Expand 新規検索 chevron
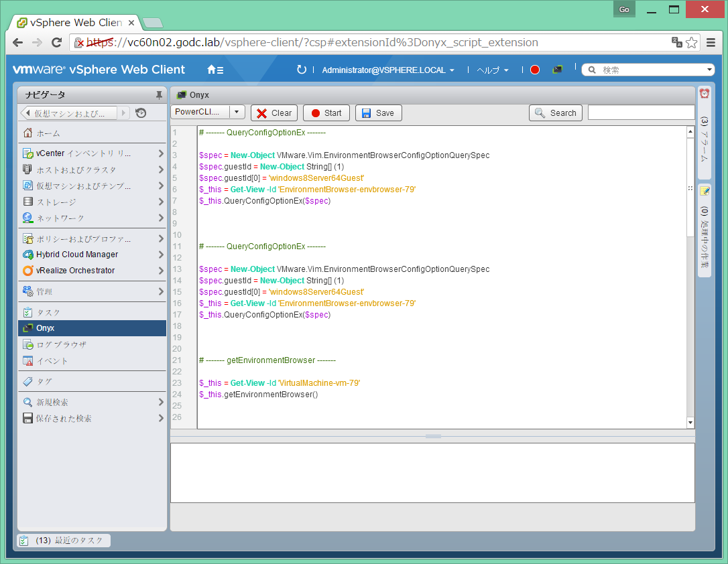Viewport: 728px width, 564px height. [x=161, y=402]
